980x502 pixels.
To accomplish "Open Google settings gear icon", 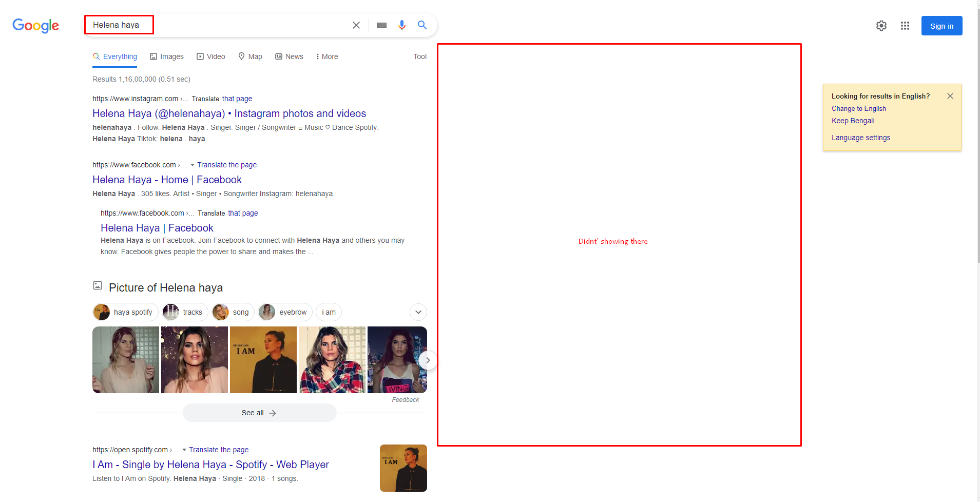I will (x=881, y=26).
